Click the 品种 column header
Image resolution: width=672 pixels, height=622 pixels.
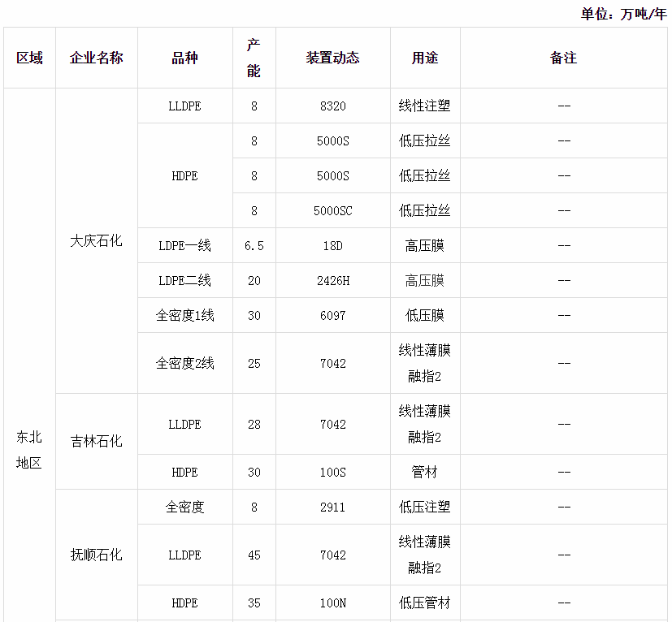tap(184, 58)
